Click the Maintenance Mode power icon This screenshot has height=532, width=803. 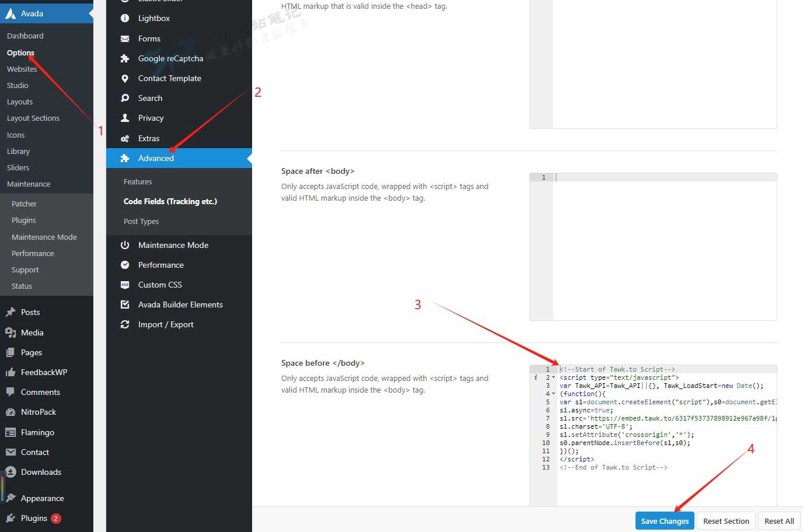point(125,245)
